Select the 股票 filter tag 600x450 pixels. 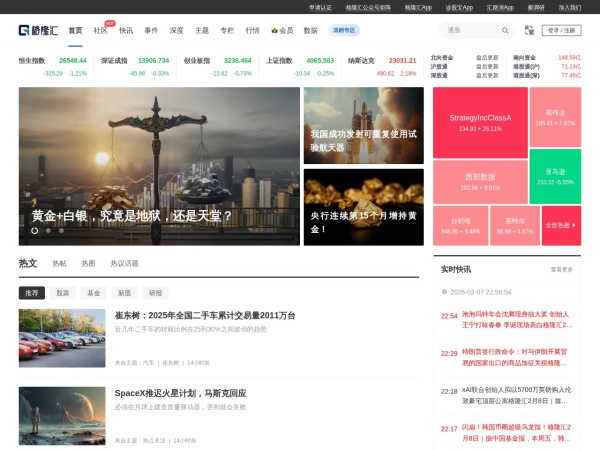pyautogui.click(x=63, y=293)
